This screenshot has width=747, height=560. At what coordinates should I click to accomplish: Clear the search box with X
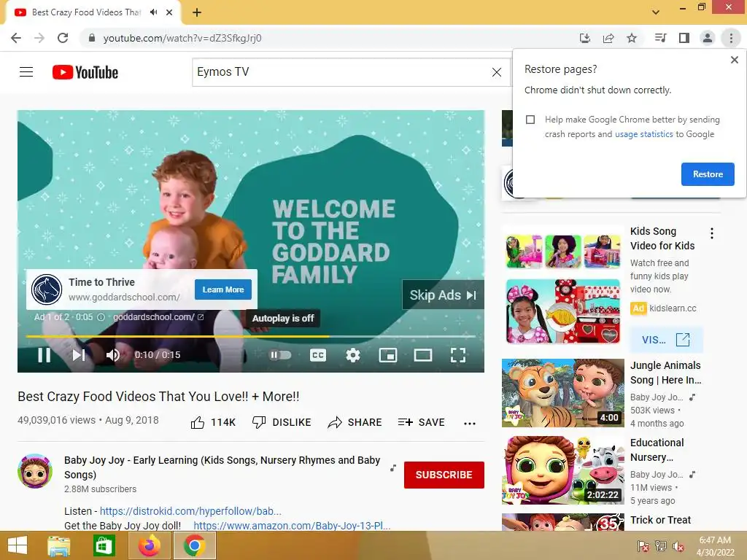(x=496, y=72)
